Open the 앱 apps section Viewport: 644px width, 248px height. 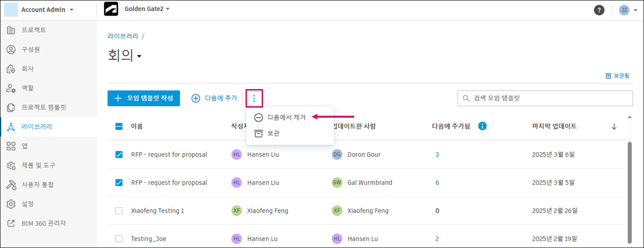click(x=24, y=146)
